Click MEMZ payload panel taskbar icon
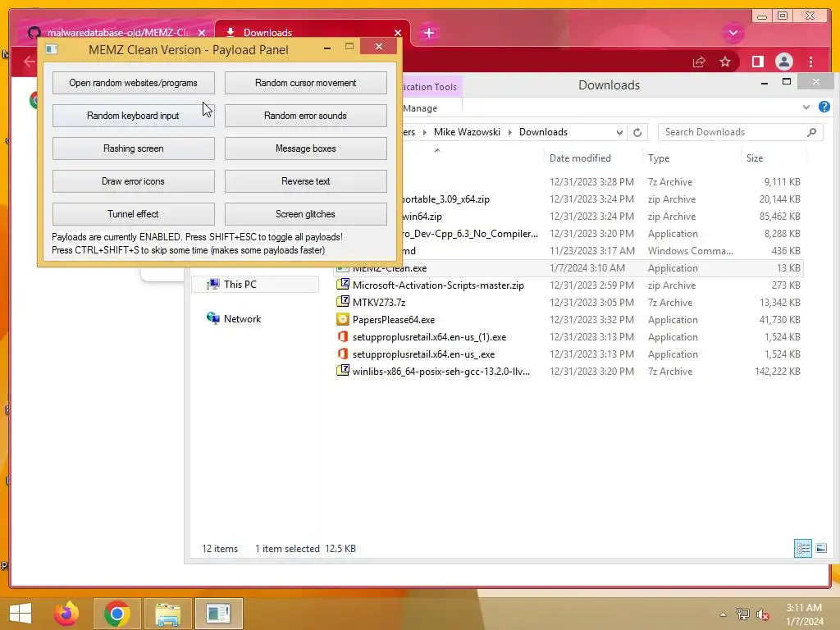This screenshot has width=840, height=630. [218, 614]
